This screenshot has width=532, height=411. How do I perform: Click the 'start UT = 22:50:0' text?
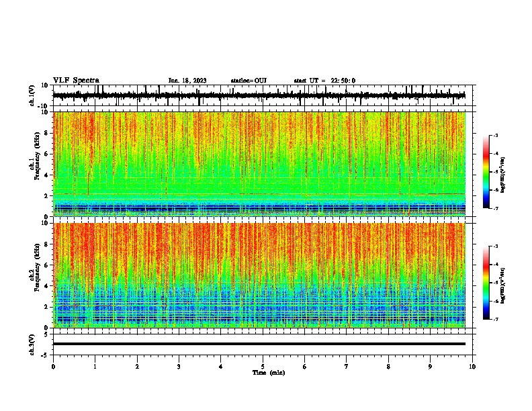point(324,81)
